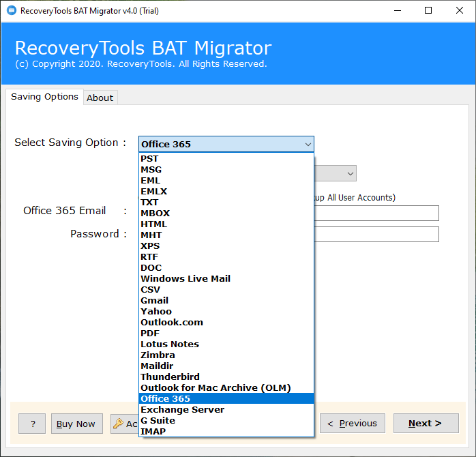The height and width of the screenshot is (457, 476).
Task: Select CSV in saving options
Action: pyautogui.click(x=226, y=290)
